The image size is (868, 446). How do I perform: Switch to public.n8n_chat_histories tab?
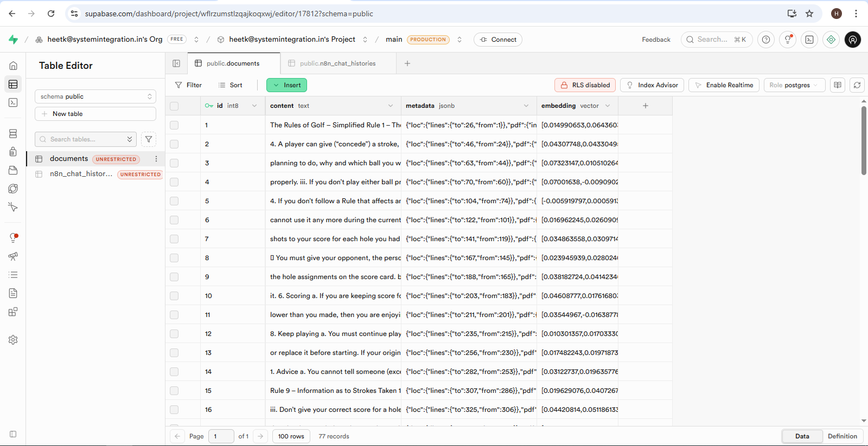point(337,63)
